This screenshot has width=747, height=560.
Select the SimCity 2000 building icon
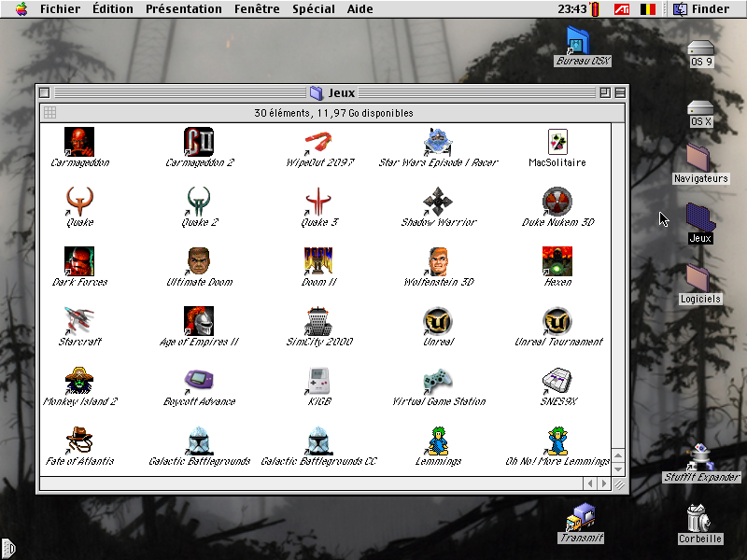318,320
